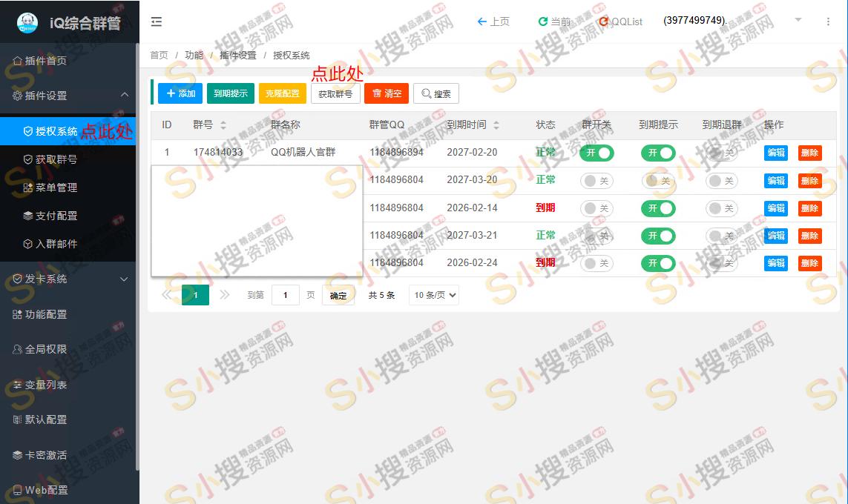Viewport: 848px width, 504px height.
Task: Click next page double-arrow icon
Action: 225,295
